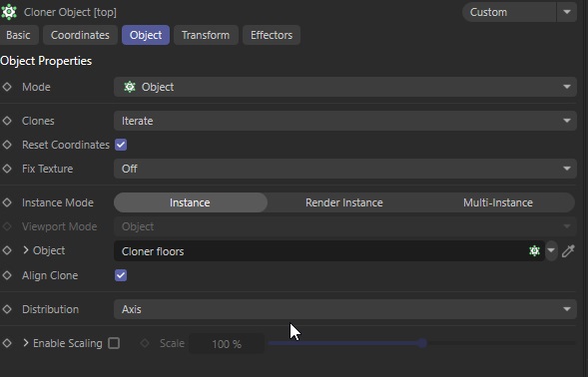Screen dimensions: 588x377
Task: Open the Effectors tab
Action: [272, 35]
